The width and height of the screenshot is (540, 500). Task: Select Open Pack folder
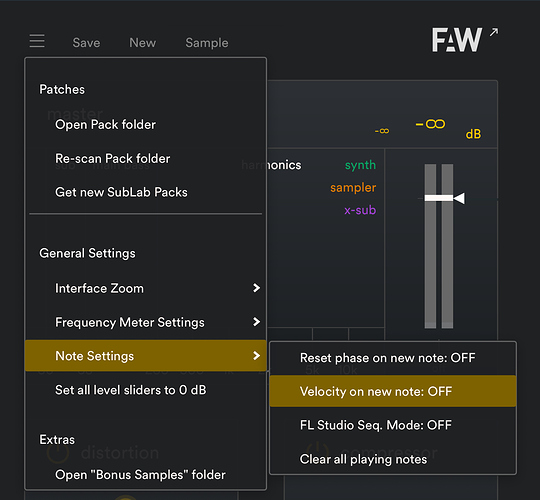[x=145, y=125]
